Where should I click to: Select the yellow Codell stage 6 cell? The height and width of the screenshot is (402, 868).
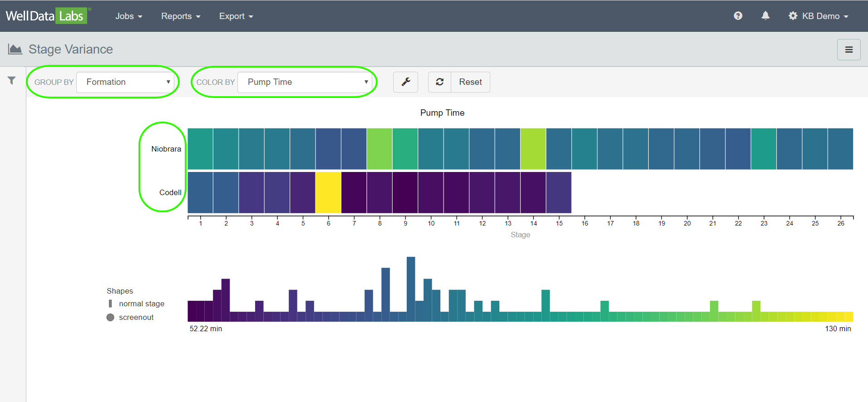[x=328, y=192]
